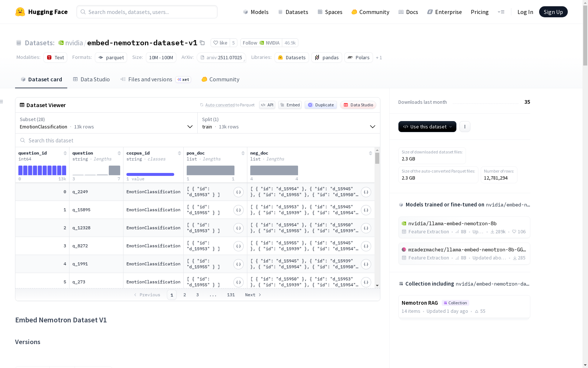
Task: Open the navigation more-options menu icon
Action: (x=501, y=12)
